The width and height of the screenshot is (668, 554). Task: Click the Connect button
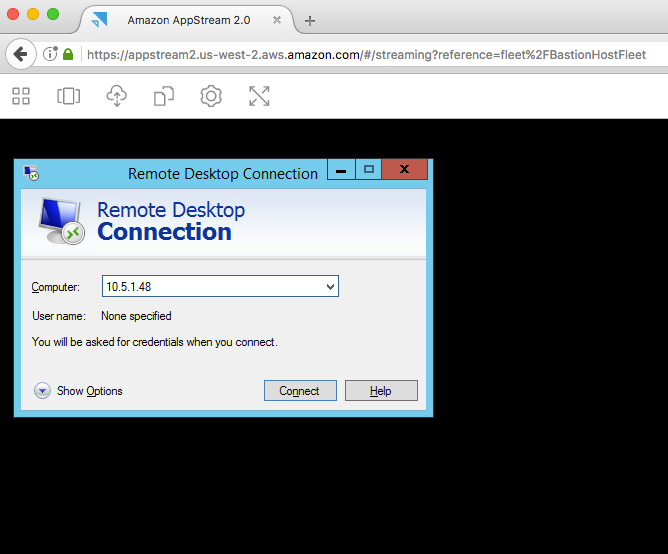pyautogui.click(x=300, y=390)
